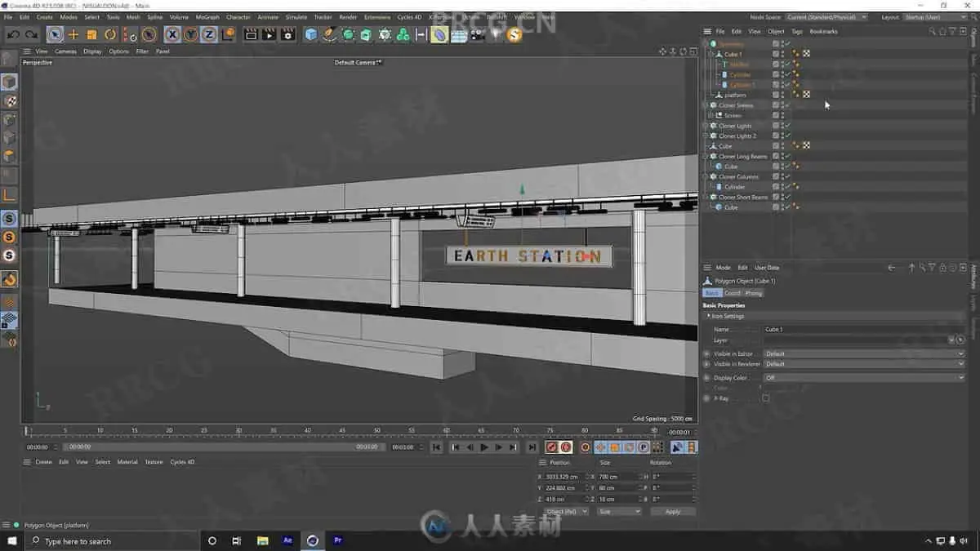Click the MoGraph Cloner icon

click(x=385, y=34)
